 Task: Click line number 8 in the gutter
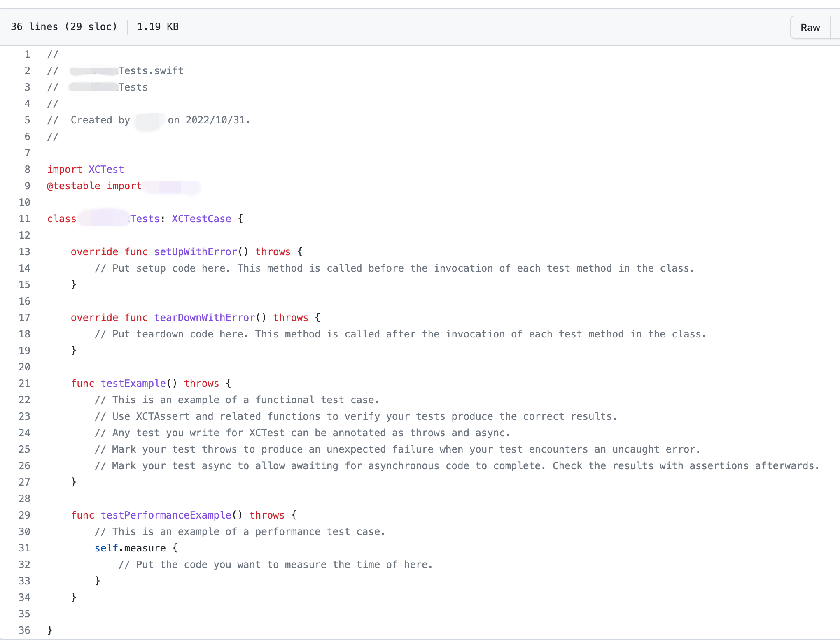click(x=27, y=170)
